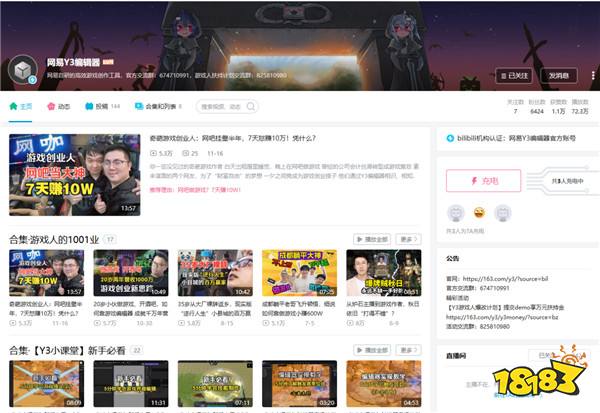The width and height of the screenshot is (600, 413).
Task: Click the 合集和列表 tab icon
Action: (x=139, y=106)
